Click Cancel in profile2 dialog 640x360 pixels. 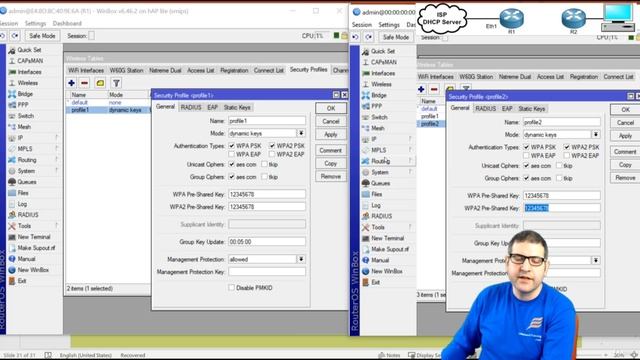click(625, 122)
